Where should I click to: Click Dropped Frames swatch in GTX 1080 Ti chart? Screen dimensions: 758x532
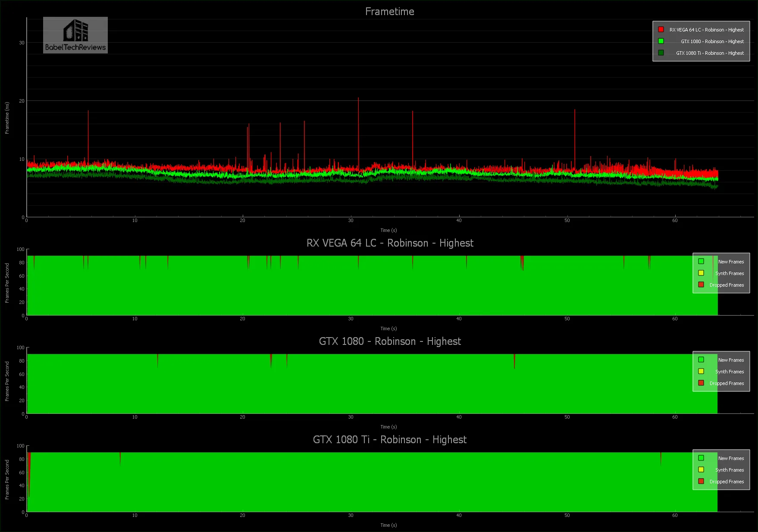pyautogui.click(x=701, y=482)
